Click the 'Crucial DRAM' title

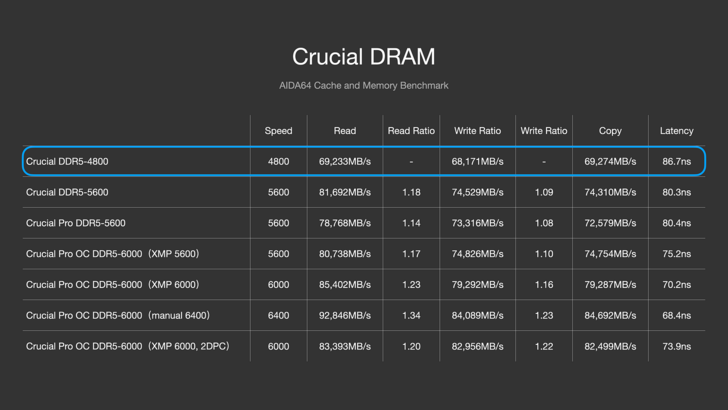pyautogui.click(x=364, y=57)
